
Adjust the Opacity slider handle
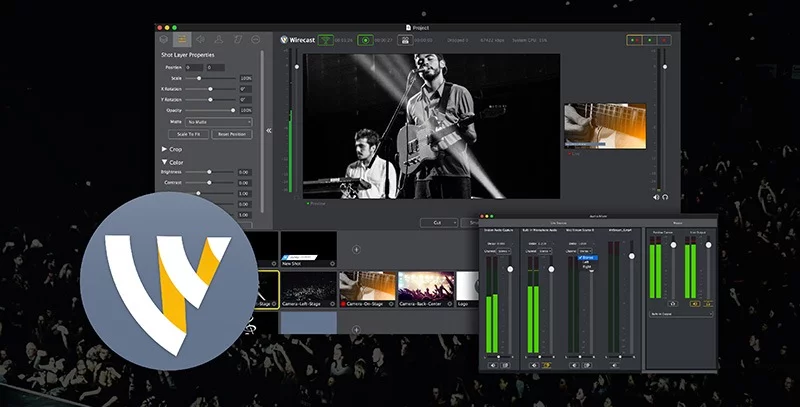pos(233,110)
